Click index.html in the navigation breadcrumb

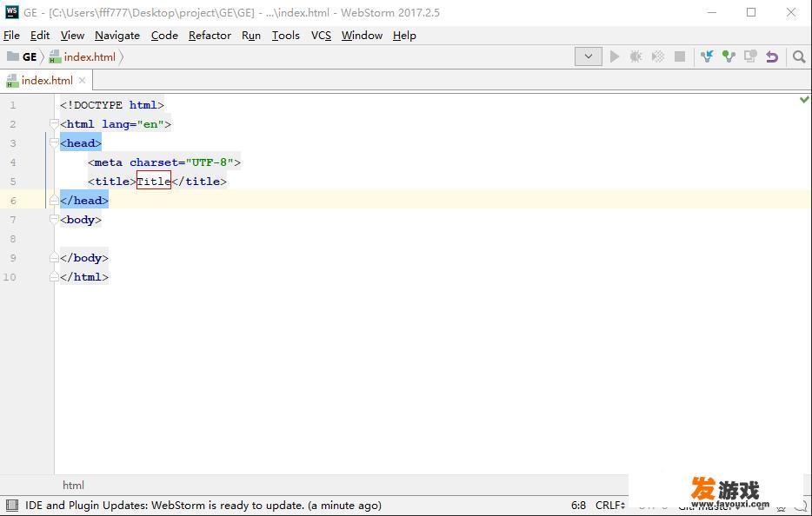pyautogui.click(x=90, y=56)
